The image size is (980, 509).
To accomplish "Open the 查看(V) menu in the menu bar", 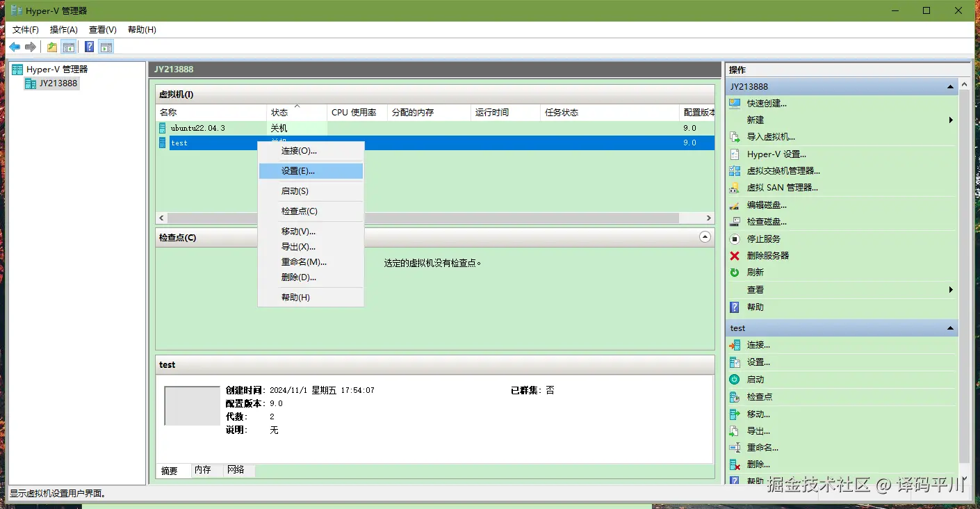I will coord(103,29).
